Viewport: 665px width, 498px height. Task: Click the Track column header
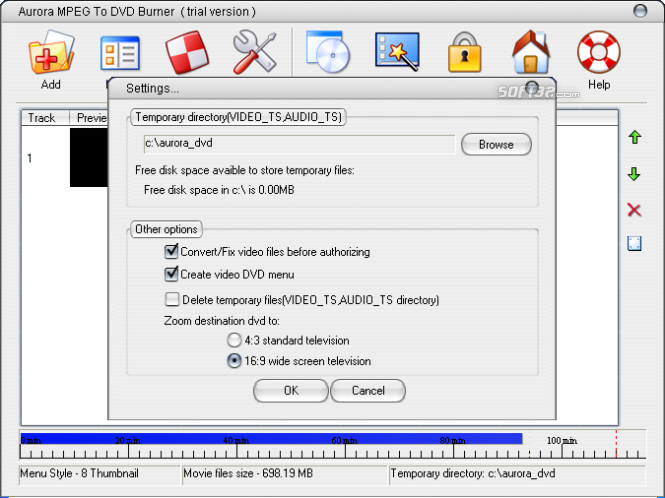(45, 118)
